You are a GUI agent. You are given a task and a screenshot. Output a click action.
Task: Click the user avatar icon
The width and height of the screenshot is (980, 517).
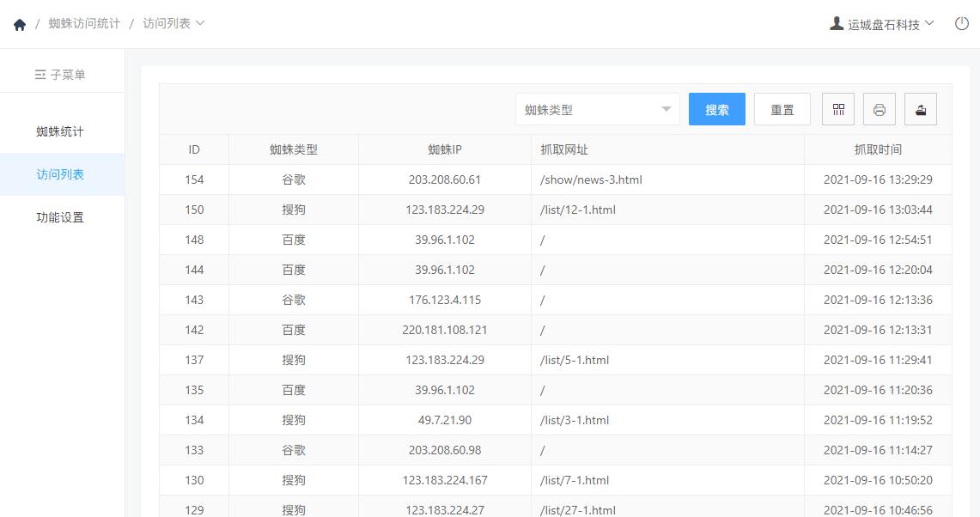tap(837, 24)
